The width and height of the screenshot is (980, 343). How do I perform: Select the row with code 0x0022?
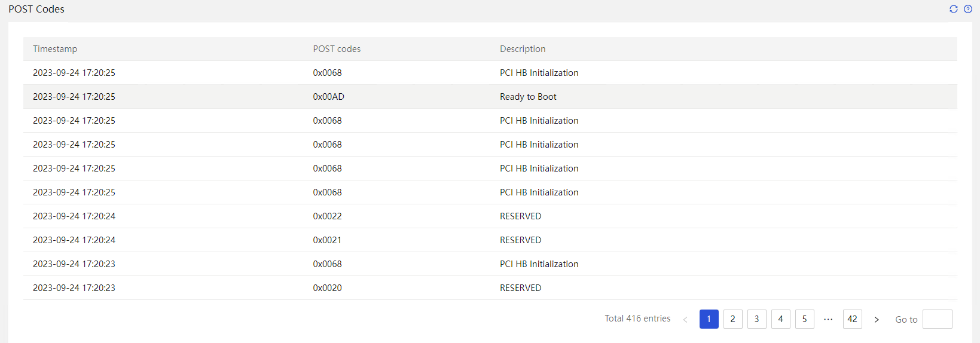[x=490, y=216]
